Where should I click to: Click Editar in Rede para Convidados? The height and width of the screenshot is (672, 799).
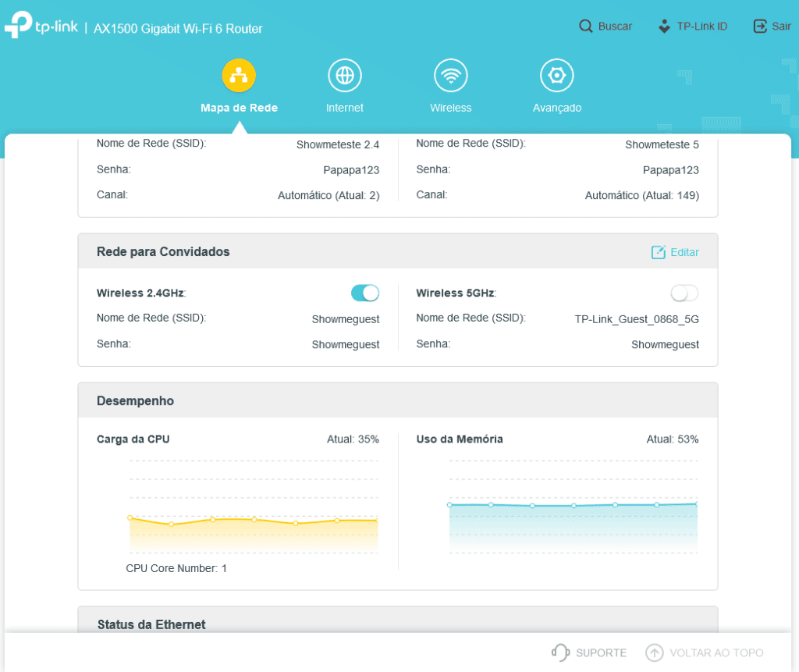click(675, 252)
